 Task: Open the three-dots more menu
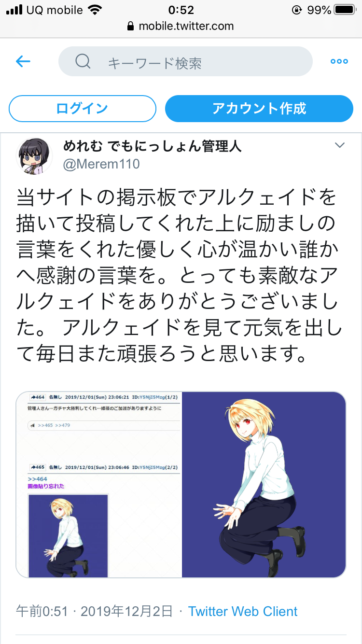(339, 61)
